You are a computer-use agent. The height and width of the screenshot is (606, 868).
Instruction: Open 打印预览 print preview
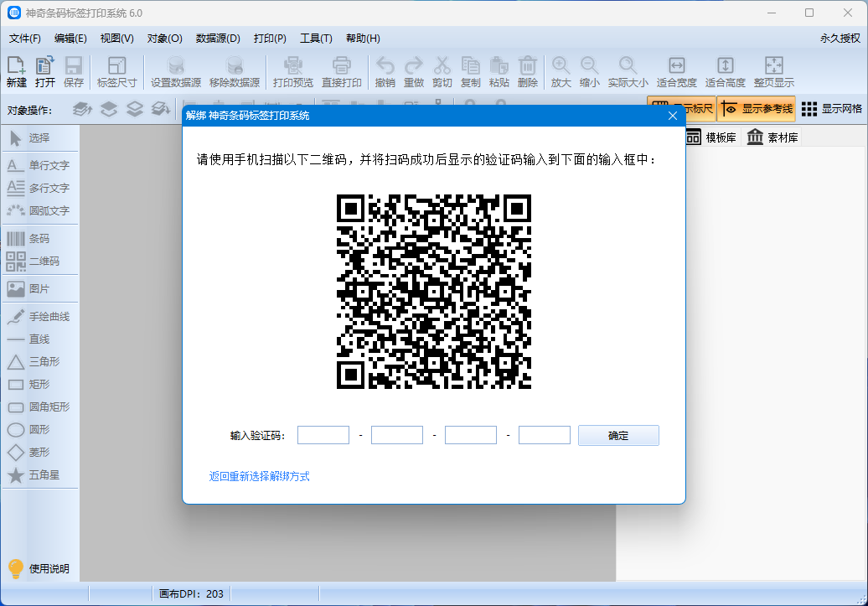point(293,72)
